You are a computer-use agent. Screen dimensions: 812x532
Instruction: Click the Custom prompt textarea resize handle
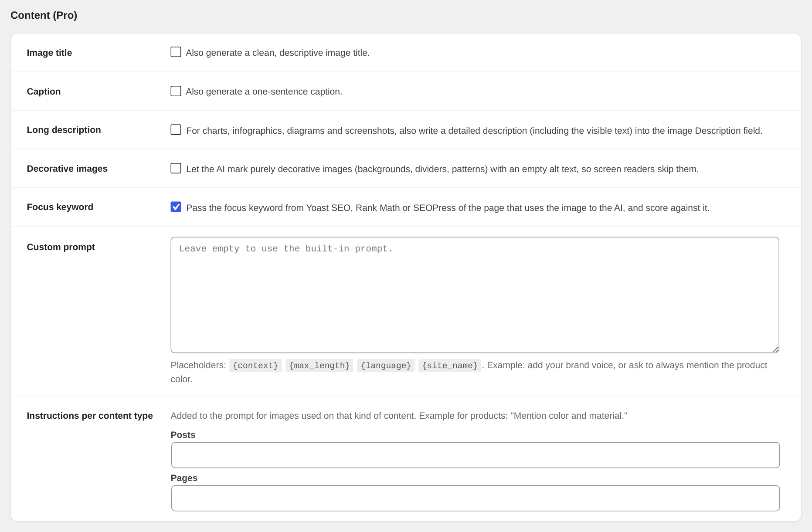(x=775, y=349)
